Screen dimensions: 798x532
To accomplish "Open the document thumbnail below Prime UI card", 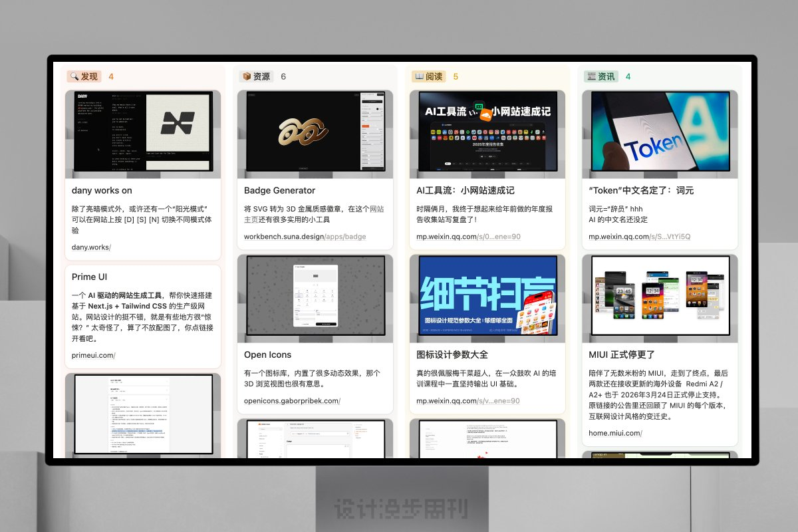I will click(143, 416).
